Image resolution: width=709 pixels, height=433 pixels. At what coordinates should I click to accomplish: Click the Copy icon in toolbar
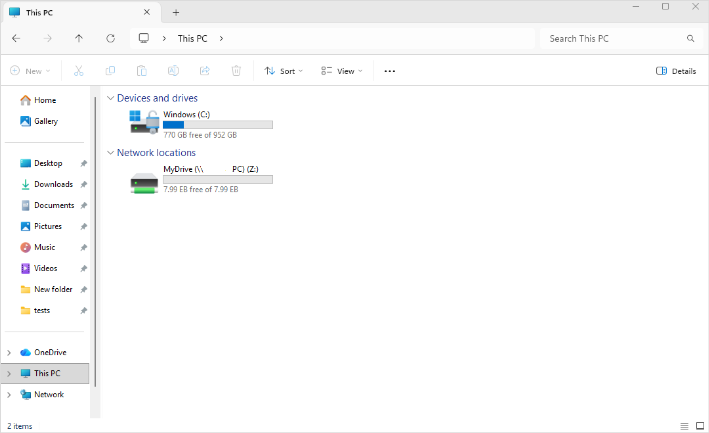coord(110,71)
